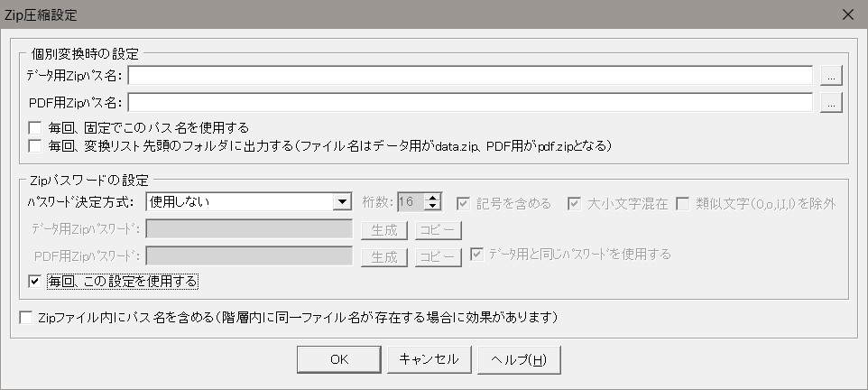Uncheck 毎回、この設定を使用する checkbox

click(36, 282)
